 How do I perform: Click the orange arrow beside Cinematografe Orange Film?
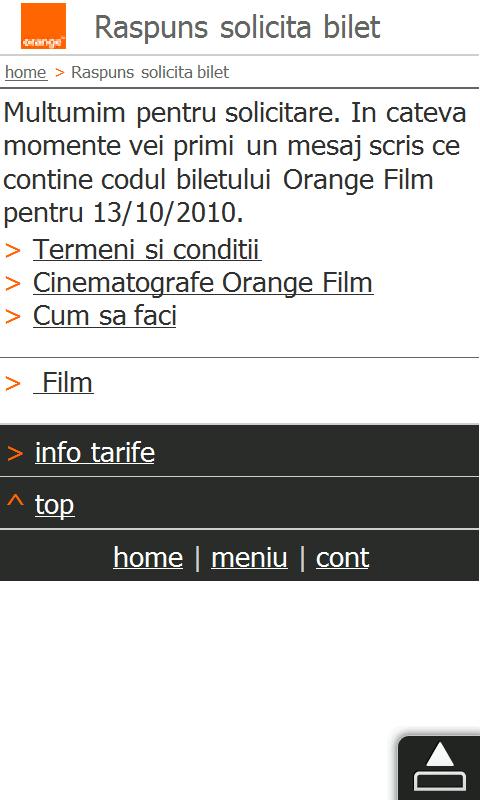click(13, 284)
